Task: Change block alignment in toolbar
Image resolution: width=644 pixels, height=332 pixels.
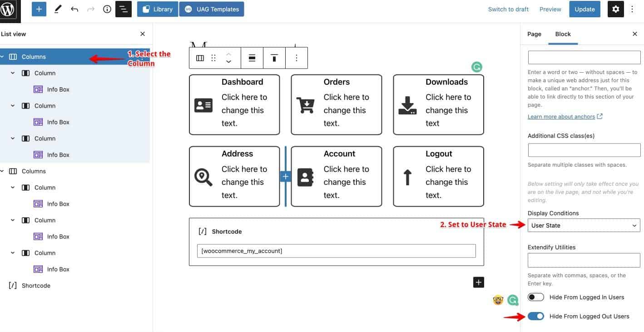Action: pyautogui.click(x=252, y=58)
